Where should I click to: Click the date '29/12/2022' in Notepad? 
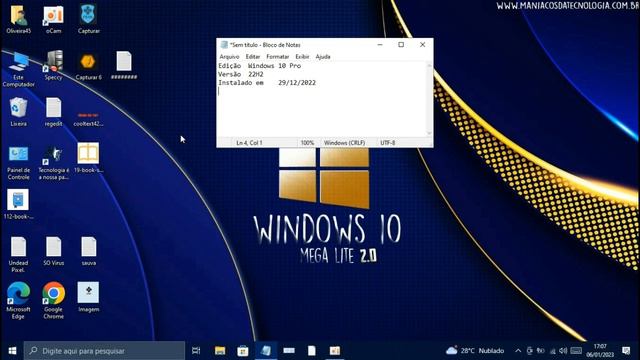(x=297, y=83)
